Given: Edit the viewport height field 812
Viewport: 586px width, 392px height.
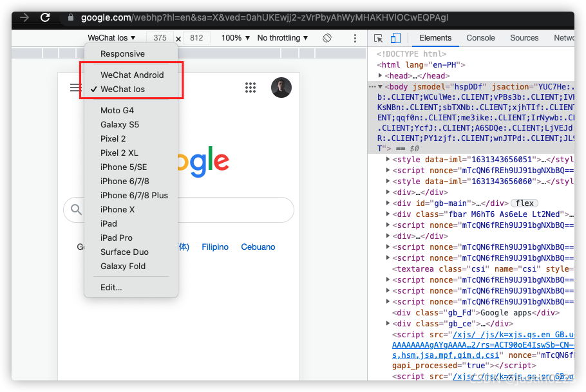Looking at the screenshot, I should (196, 38).
